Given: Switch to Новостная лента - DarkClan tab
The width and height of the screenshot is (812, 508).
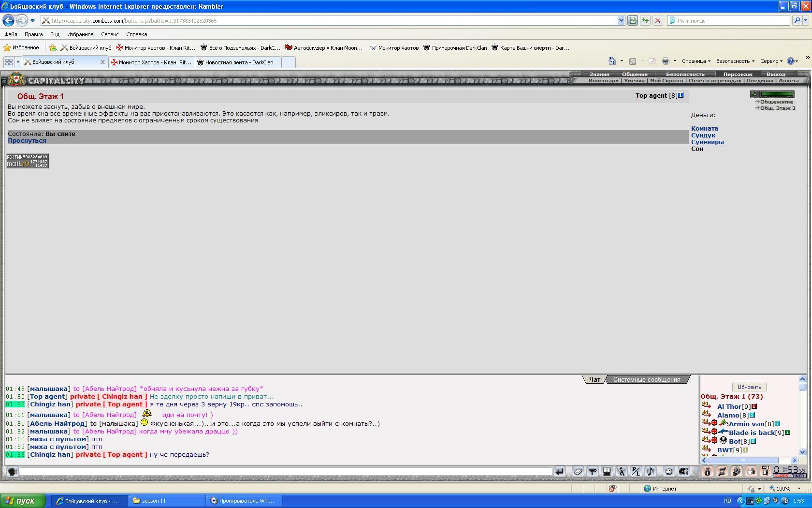Looking at the screenshot, I should pyautogui.click(x=238, y=62).
